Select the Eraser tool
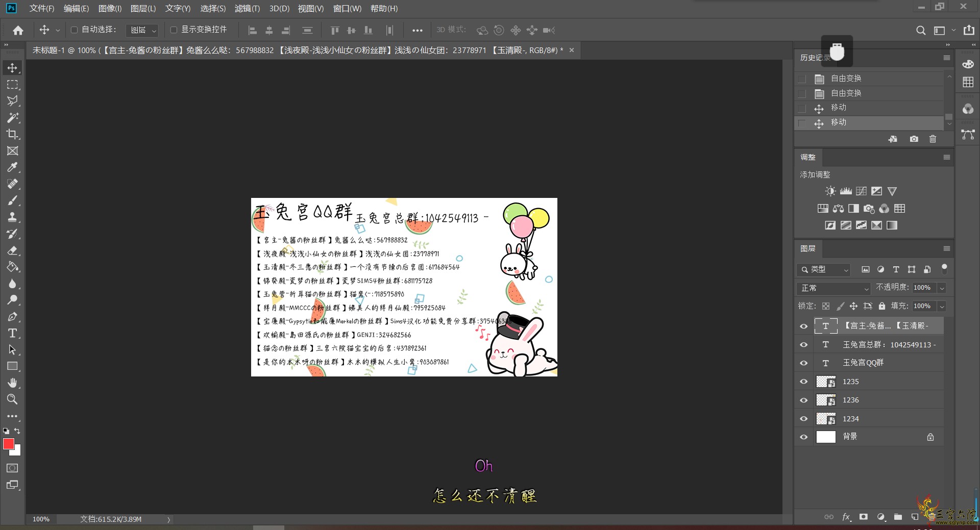The height and width of the screenshot is (530, 980). click(x=12, y=250)
